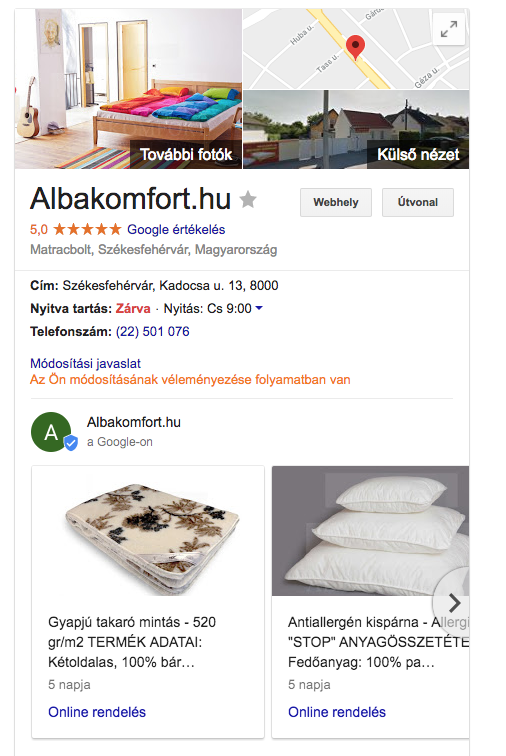Open the Módosítási javaslat link
Screen dimensions: 506x756
coord(85,363)
